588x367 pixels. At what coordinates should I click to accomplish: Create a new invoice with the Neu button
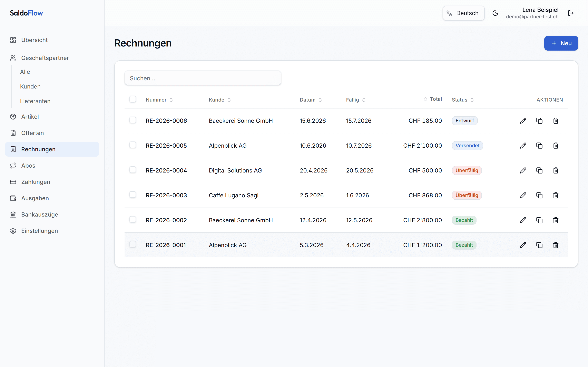[x=561, y=43]
